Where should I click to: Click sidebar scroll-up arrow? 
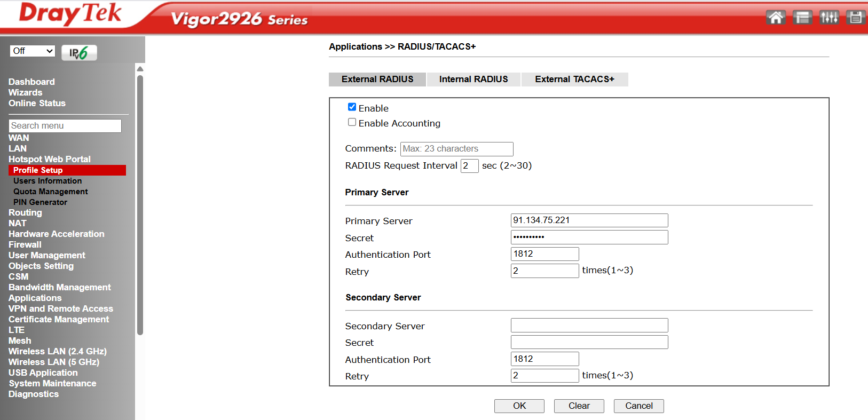click(x=140, y=69)
